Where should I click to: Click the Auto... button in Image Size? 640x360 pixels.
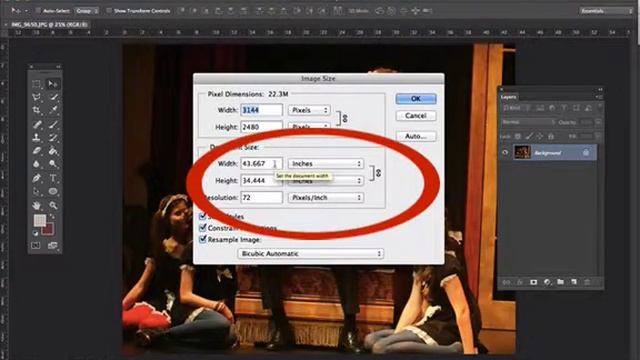pyautogui.click(x=416, y=136)
